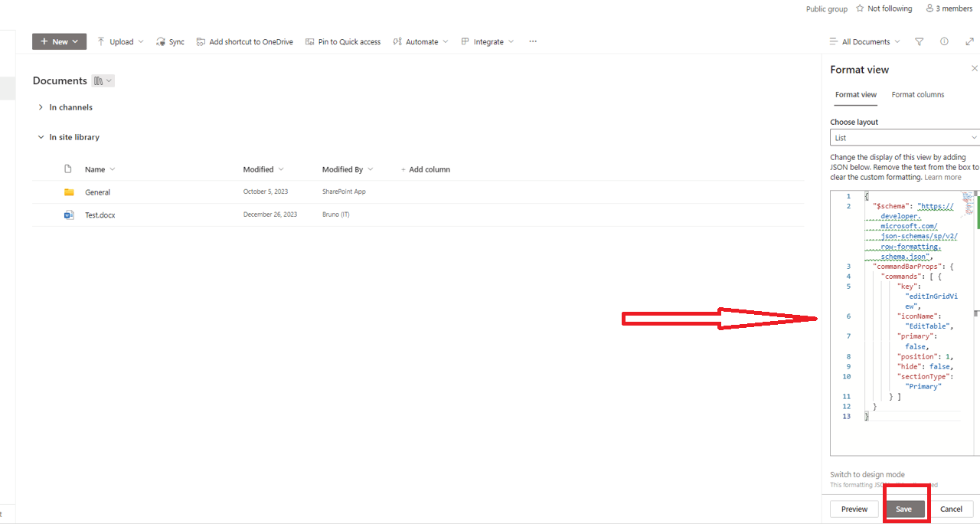
Task: Open the Modified column menu
Action: [263, 169]
